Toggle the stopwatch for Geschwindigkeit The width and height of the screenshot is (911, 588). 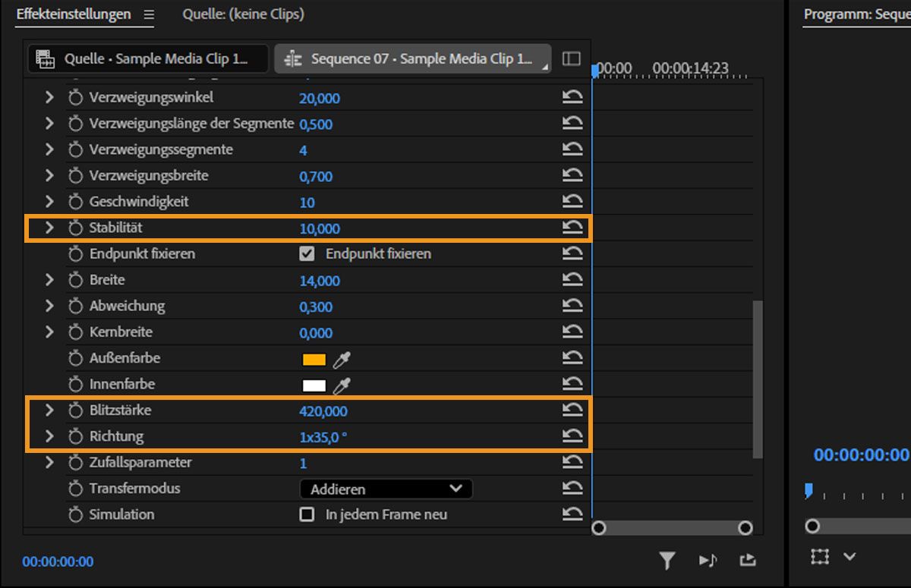point(75,201)
